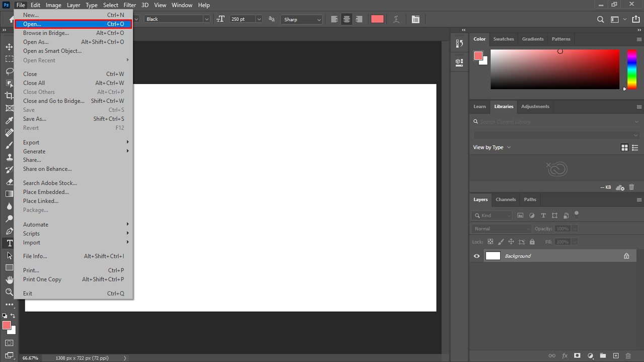Image resolution: width=644 pixels, height=362 pixels.
Task: Select the Move tool in the toolbar
Action: coord(9,47)
